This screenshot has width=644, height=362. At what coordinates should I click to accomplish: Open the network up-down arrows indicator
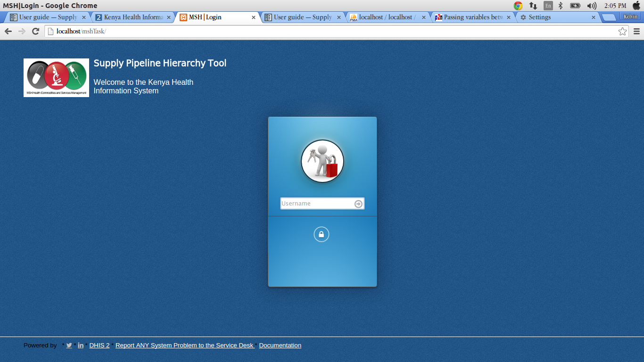coord(533,6)
